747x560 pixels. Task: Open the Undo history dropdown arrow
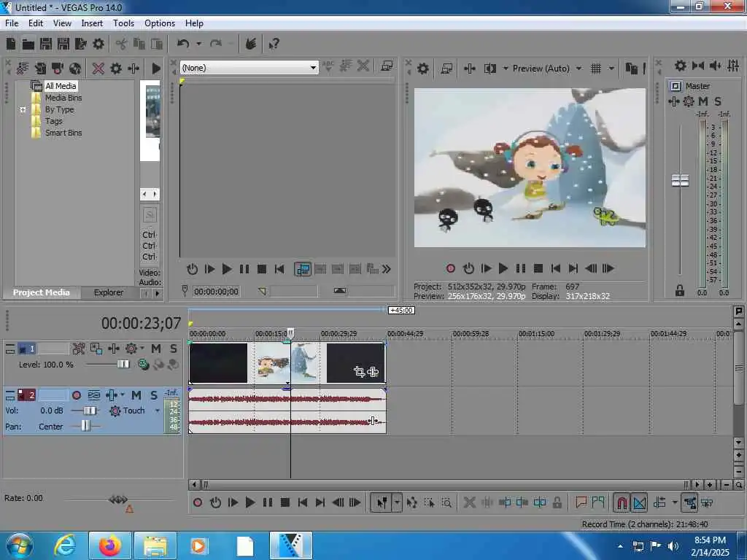198,44
